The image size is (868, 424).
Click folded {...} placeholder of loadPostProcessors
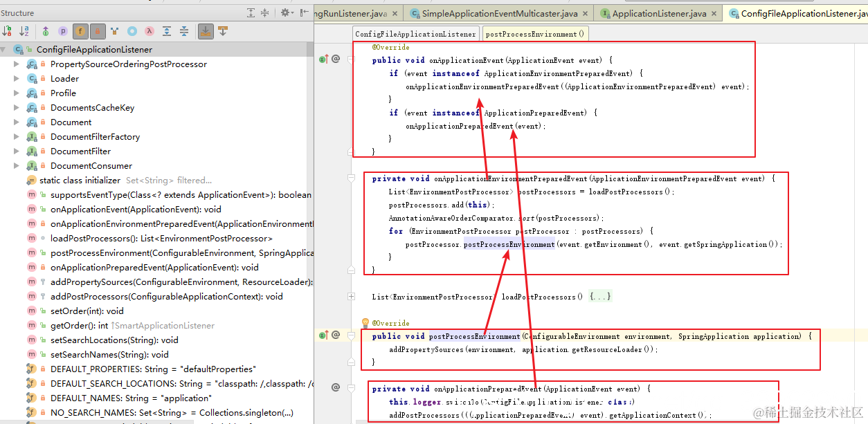600,297
